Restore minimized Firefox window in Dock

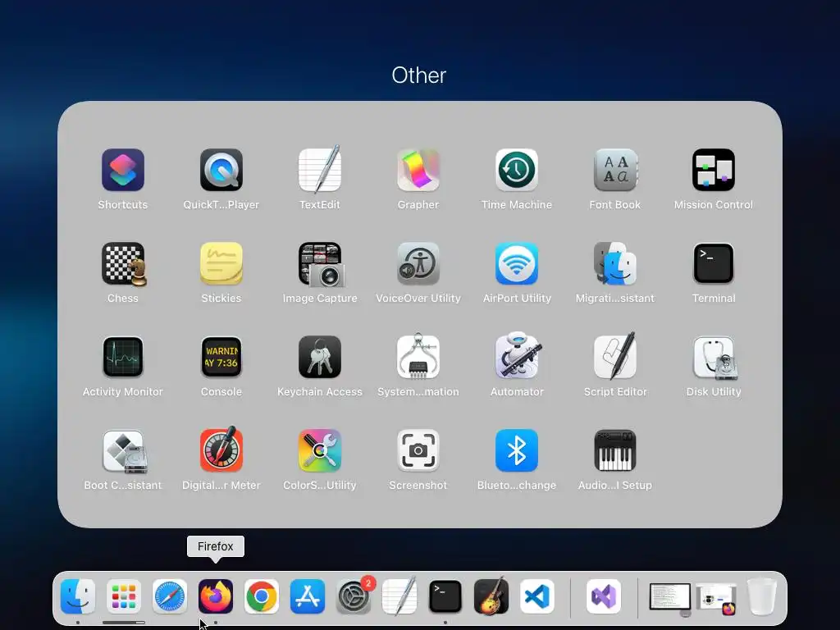click(716, 599)
